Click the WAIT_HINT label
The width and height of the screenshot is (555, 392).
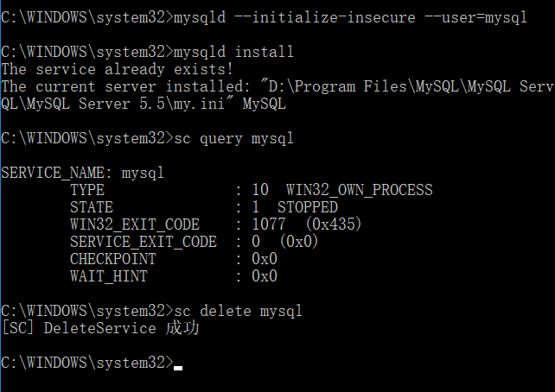[108, 276]
